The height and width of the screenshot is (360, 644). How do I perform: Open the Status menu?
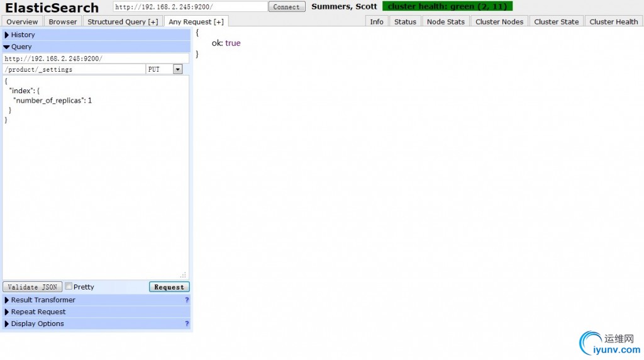(x=405, y=21)
